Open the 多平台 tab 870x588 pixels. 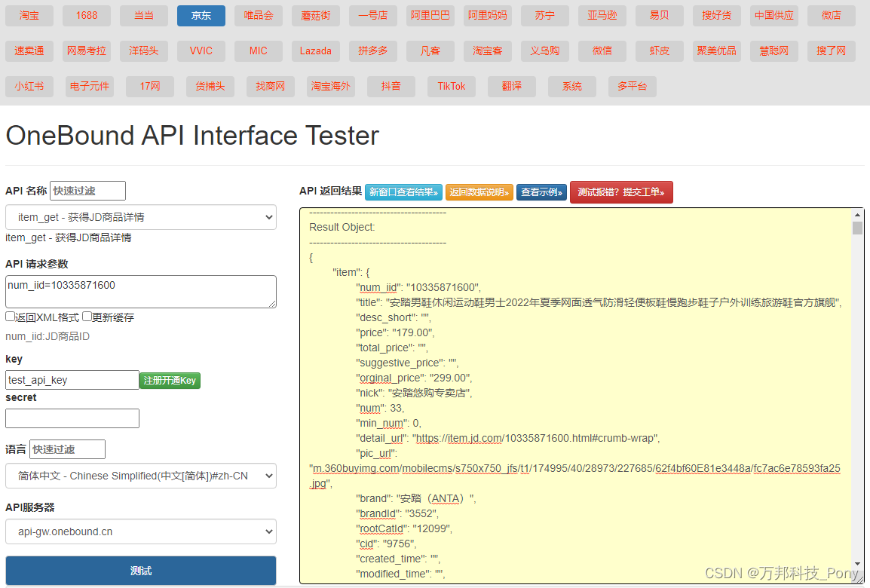pos(632,87)
